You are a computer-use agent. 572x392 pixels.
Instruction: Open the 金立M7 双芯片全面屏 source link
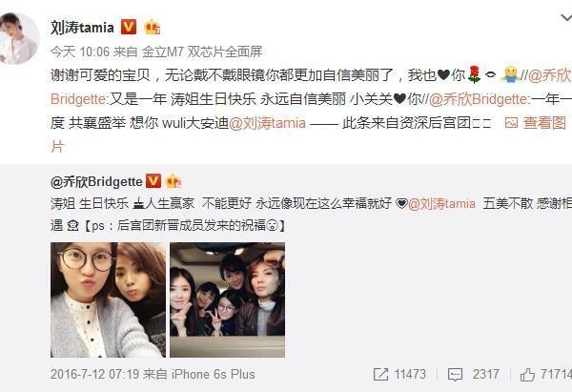tap(202, 52)
